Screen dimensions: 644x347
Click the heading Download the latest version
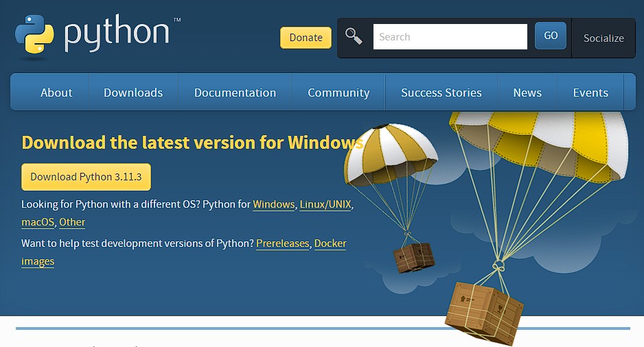coord(192,143)
